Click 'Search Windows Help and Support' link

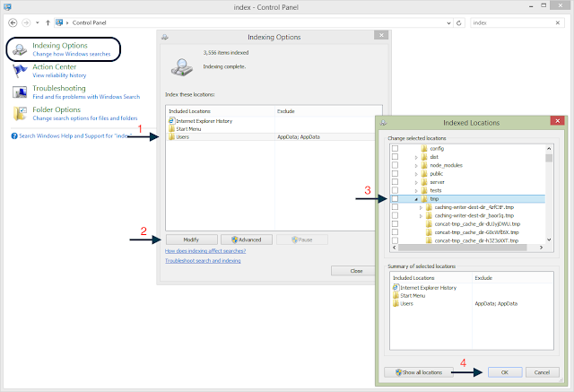tap(75, 136)
